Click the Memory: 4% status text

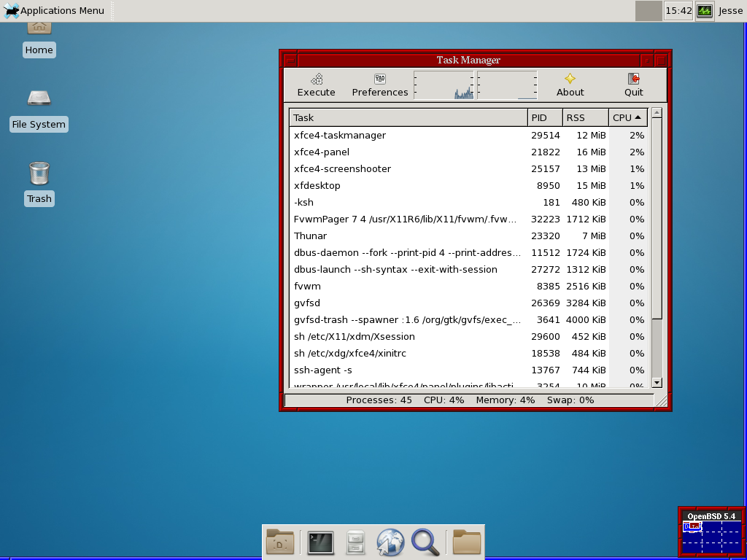505,400
